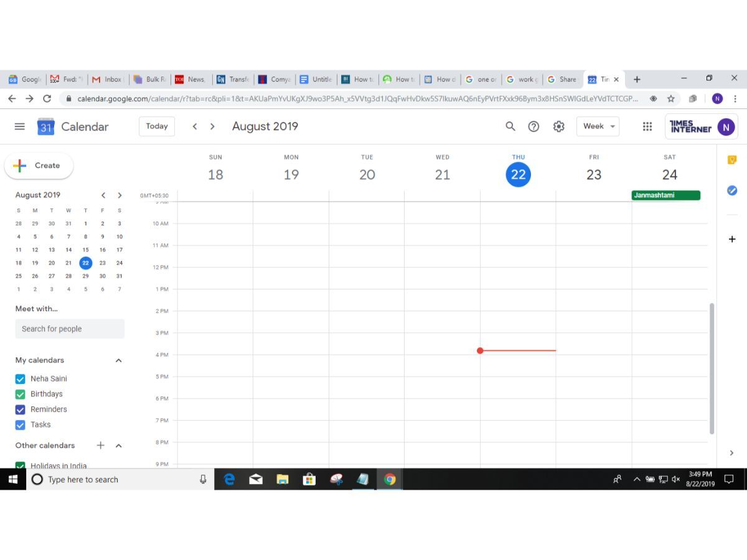The height and width of the screenshot is (560, 747).
Task: Click the Today button
Action: tap(157, 126)
